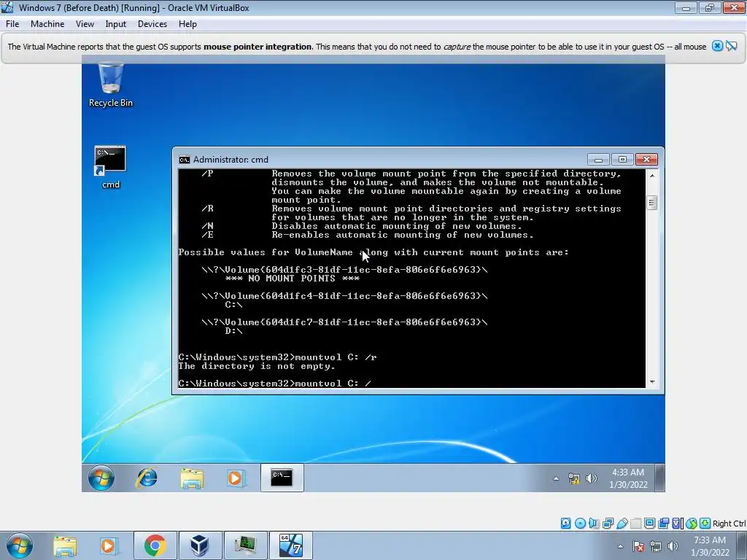Launch Internet Explorer from guest taskbar
747x560 pixels.
[147, 478]
